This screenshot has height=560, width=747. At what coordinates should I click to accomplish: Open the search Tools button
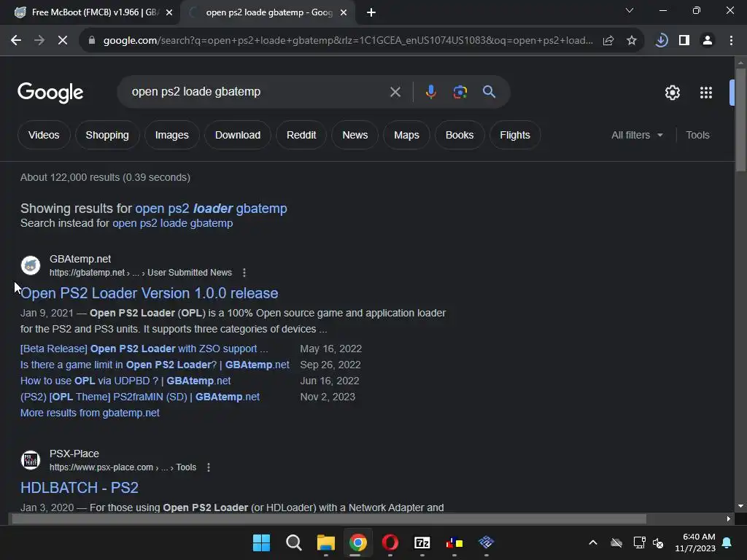697,135
